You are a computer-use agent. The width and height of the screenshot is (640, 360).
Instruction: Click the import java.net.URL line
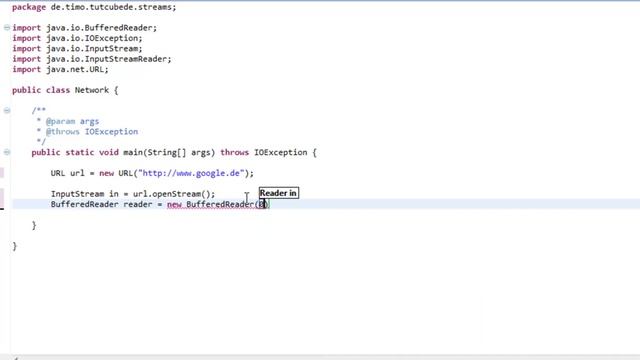tap(60, 69)
